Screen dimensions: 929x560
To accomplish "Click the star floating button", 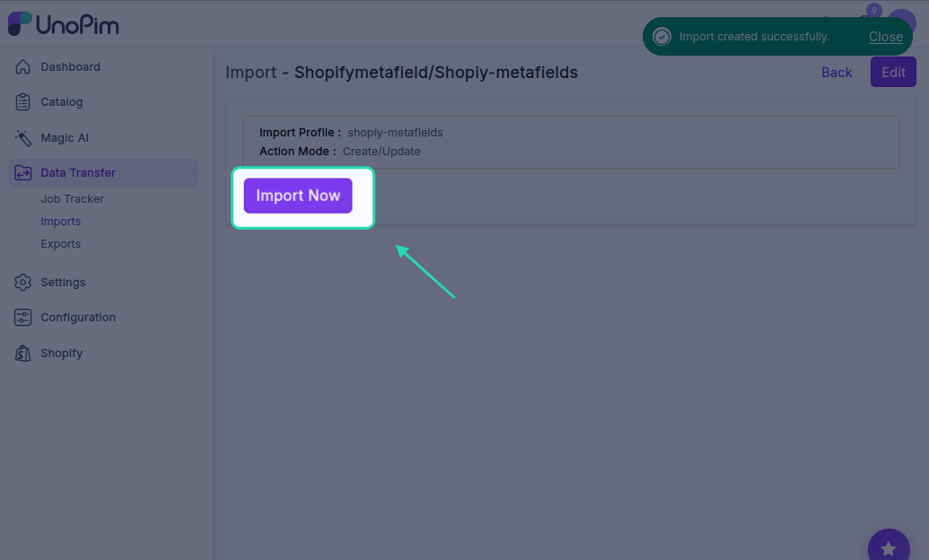I will (x=888, y=548).
